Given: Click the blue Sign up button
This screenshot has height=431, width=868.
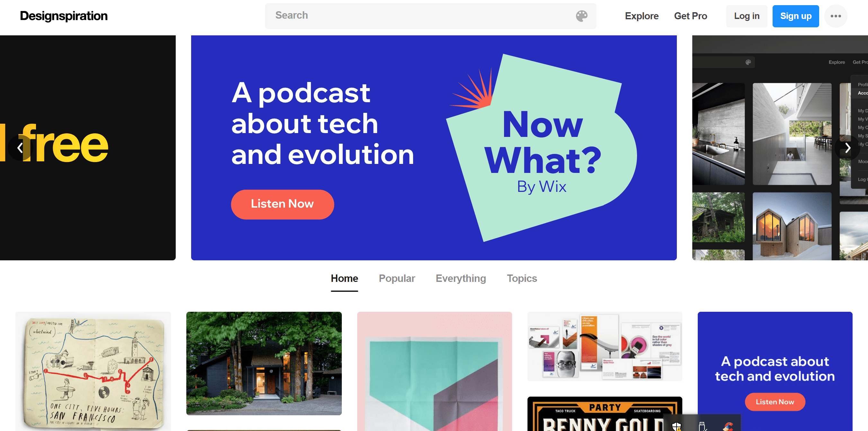Looking at the screenshot, I should pos(795,16).
